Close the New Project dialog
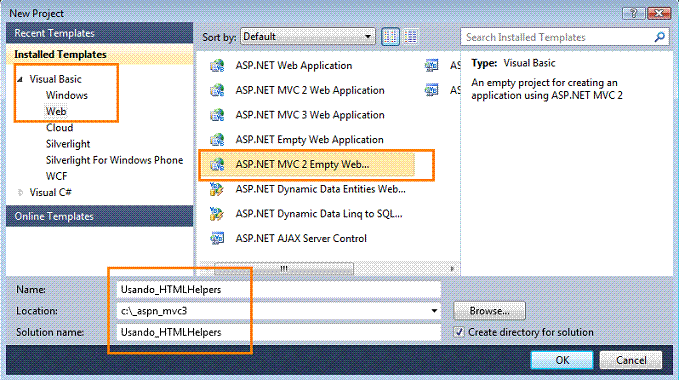This screenshot has width=679, height=380. pyautogui.click(x=659, y=13)
